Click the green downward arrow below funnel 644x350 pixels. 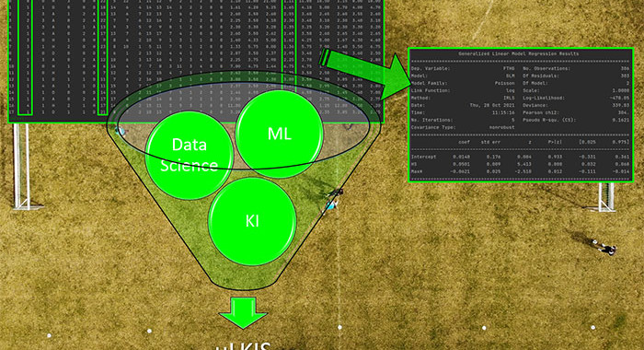click(243, 312)
